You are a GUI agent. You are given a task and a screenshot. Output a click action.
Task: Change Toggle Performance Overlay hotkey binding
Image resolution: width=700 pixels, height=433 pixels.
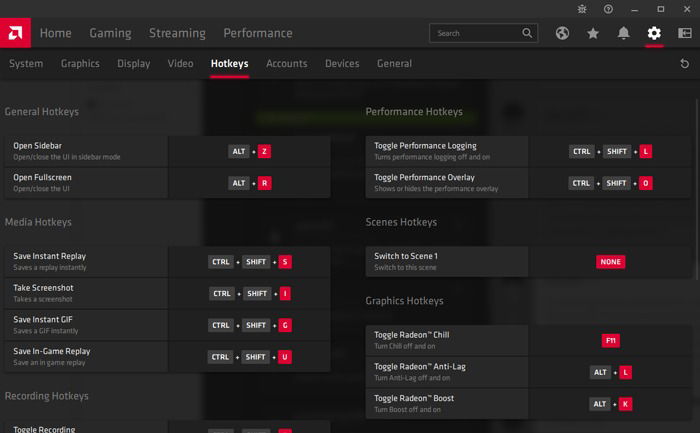(611, 183)
